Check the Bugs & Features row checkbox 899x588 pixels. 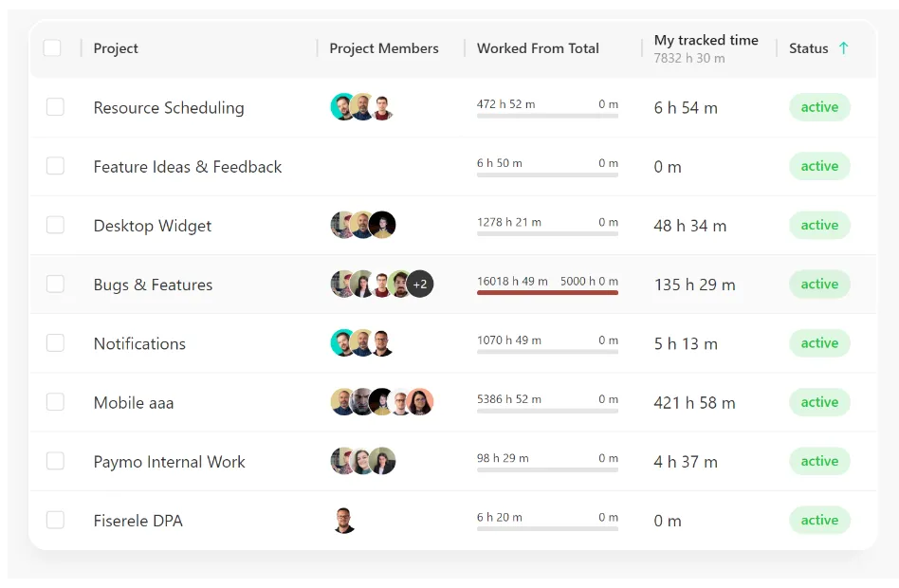click(x=55, y=284)
